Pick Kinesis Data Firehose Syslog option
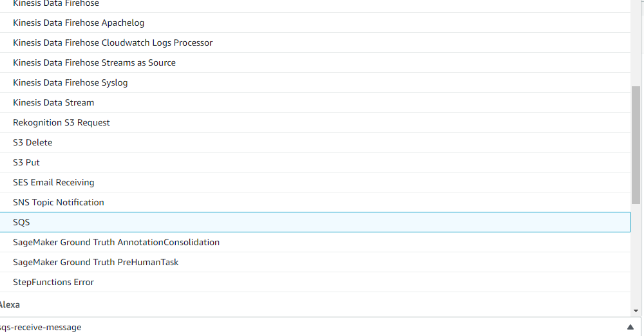Viewport: 644px width, 336px height. tap(315, 82)
